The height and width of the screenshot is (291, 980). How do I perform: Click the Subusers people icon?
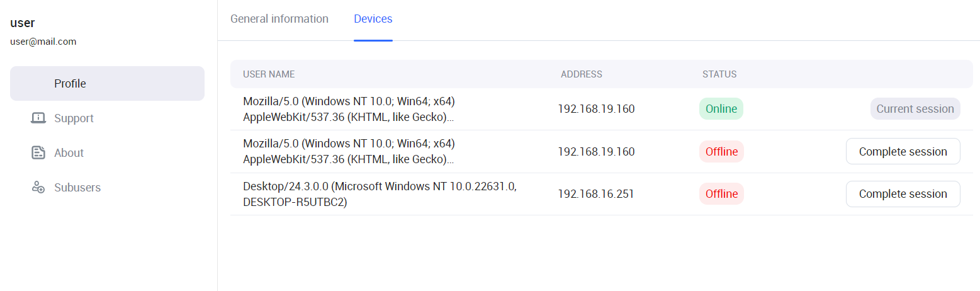38,187
